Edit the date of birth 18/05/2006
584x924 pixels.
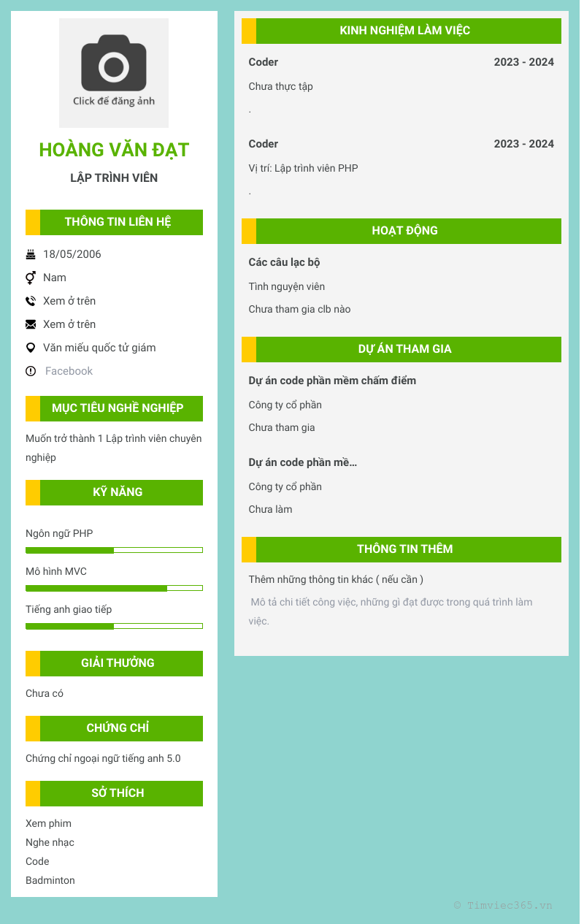pyautogui.click(x=72, y=254)
